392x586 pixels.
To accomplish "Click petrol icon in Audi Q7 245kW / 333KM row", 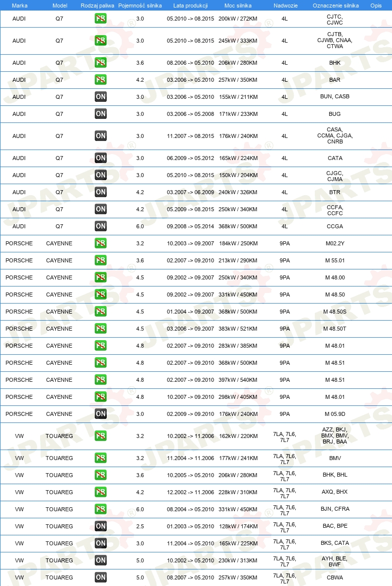I will click(x=100, y=40).
